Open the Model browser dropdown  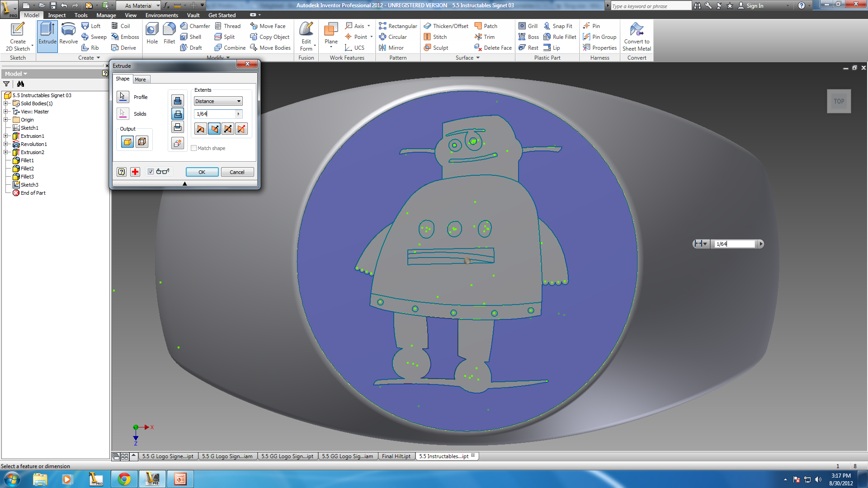click(x=16, y=74)
